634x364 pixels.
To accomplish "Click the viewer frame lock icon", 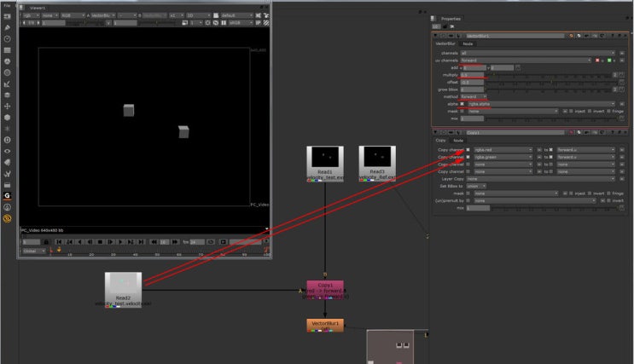I will point(46,242).
